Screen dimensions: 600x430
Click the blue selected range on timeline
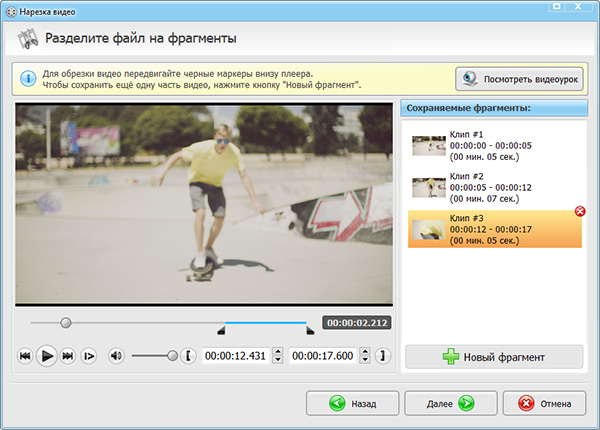click(x=266, y=322)
